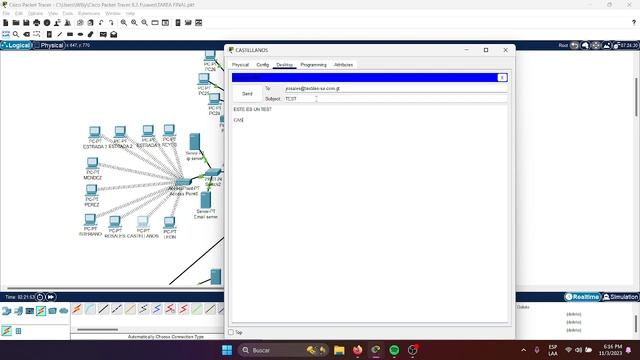640x360 pixels.
Task: Click inside the email body text area
Action: [370, 214]
